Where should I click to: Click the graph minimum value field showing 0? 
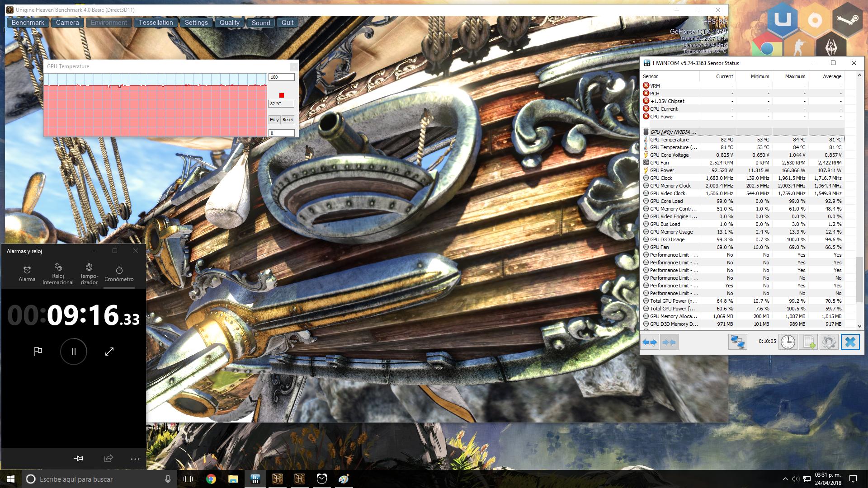(x=281, y=133)
